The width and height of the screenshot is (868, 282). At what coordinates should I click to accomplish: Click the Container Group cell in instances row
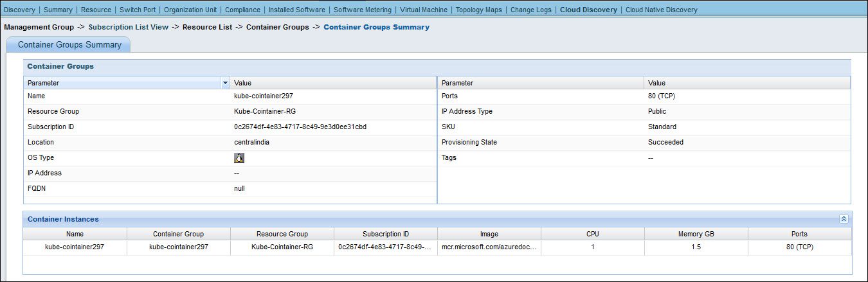(x=178, y=247)
